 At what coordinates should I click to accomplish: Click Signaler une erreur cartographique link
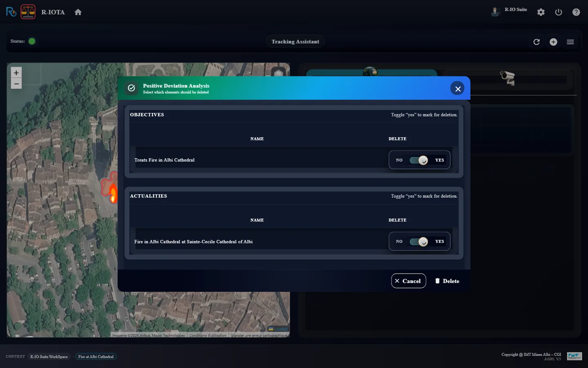tap(259, 335)
